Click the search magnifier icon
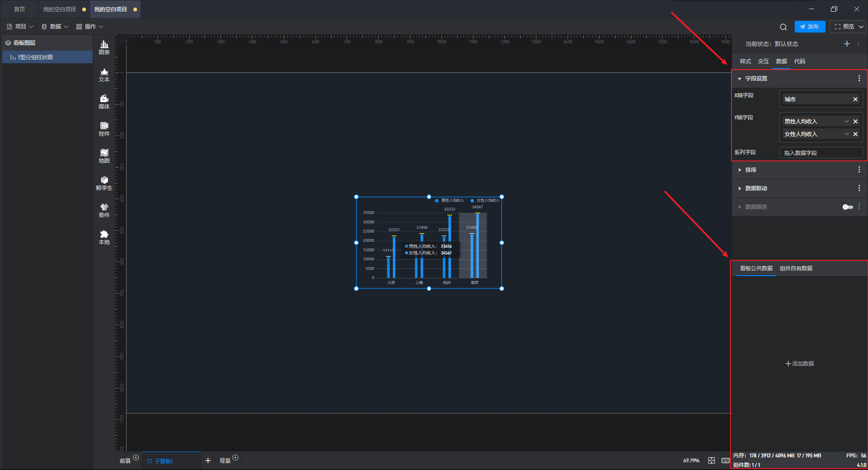 [783, 27]
